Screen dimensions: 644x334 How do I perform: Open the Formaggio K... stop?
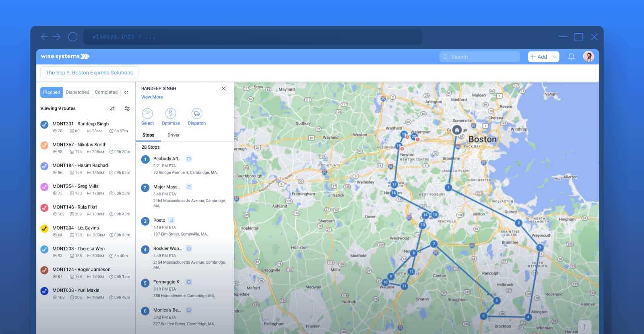tap(184, 289)
